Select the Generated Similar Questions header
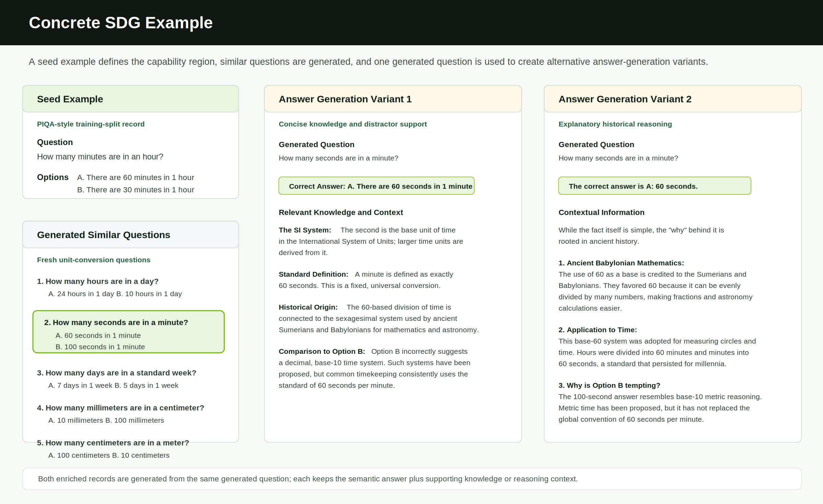Screen dimensions: 823x504 tap(131, 235)
